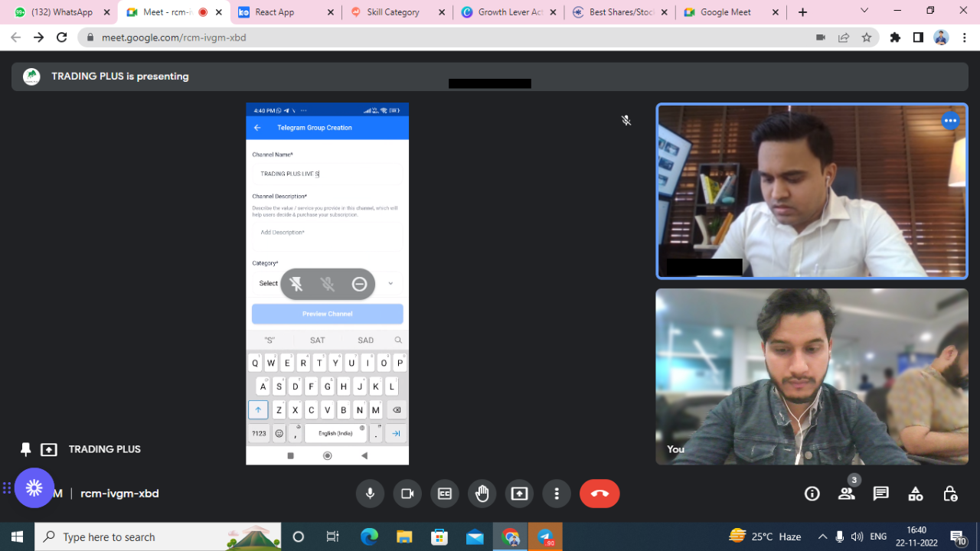Open Task View on taskbar
This screenshot has width=980, height=551.
(x=332, y=537)
